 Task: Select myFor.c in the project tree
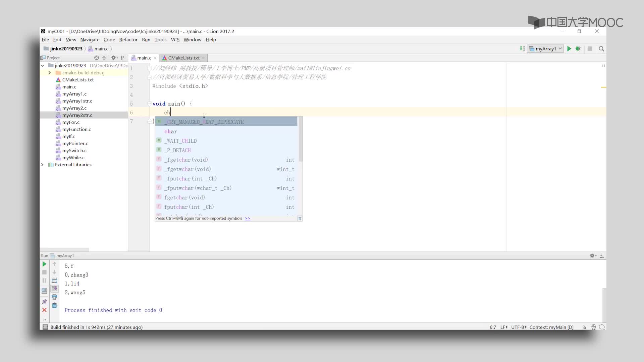coord(71,122)
